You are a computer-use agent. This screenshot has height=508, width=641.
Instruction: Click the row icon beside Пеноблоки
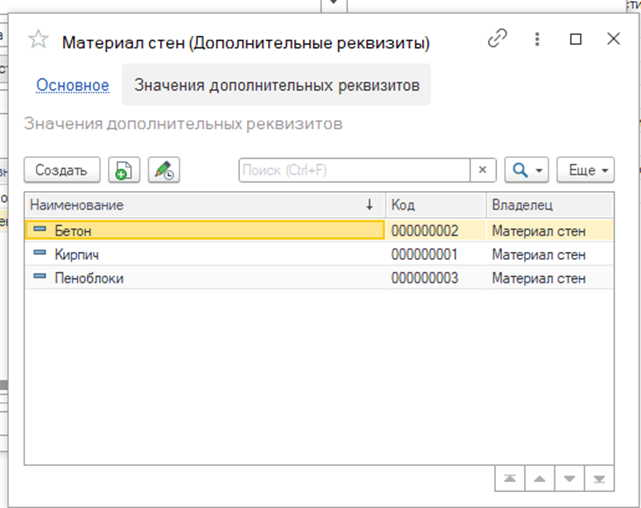pyautogui.click(x=40, y=276)
